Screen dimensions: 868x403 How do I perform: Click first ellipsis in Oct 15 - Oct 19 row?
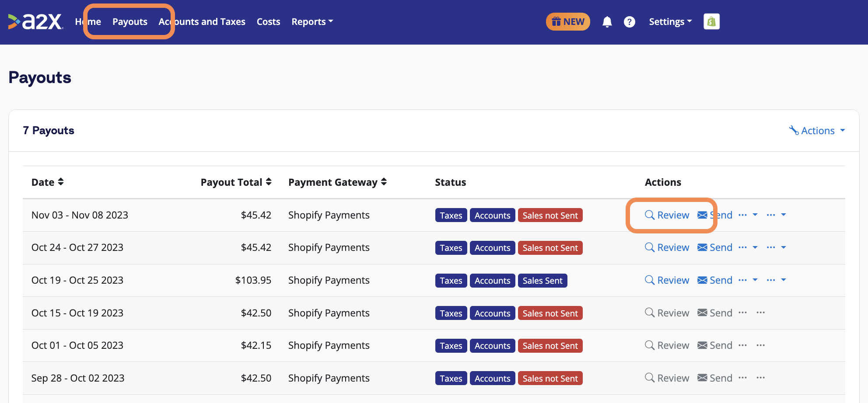743,313
